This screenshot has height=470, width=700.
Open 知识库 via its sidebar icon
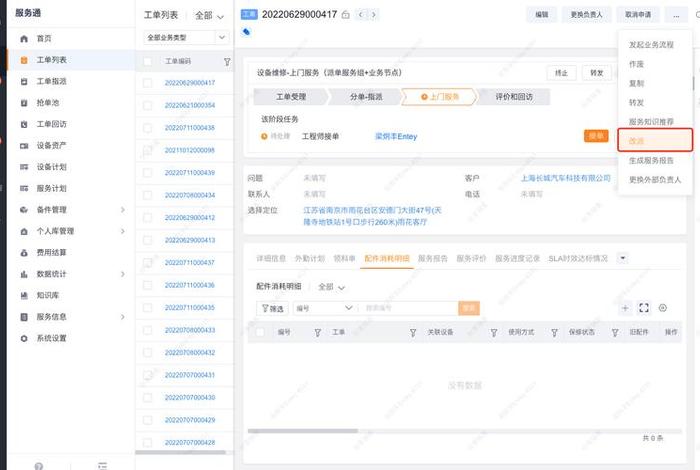point(24,295)
